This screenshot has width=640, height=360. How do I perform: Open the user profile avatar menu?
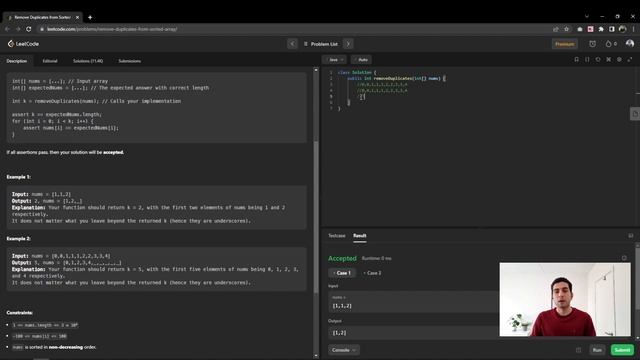630,43
